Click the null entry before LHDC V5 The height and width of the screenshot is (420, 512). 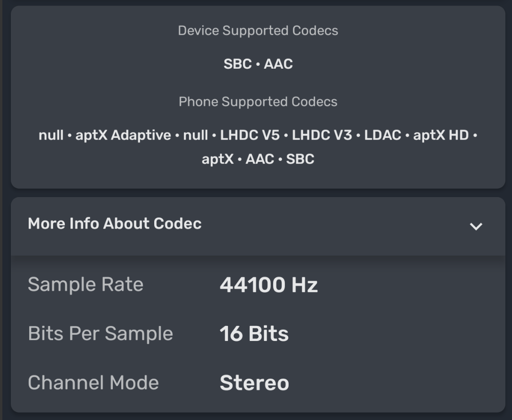coord(195,135)
